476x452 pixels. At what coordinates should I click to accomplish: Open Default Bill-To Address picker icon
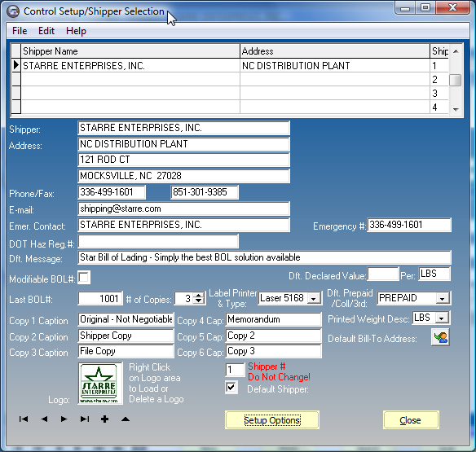click(440, 337)
